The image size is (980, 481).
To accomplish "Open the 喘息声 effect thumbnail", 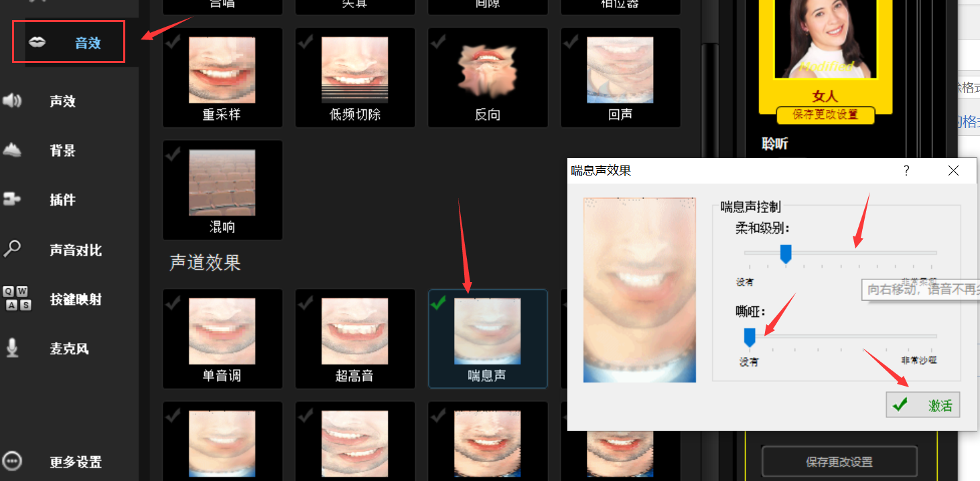I will [x=488, y=331].
